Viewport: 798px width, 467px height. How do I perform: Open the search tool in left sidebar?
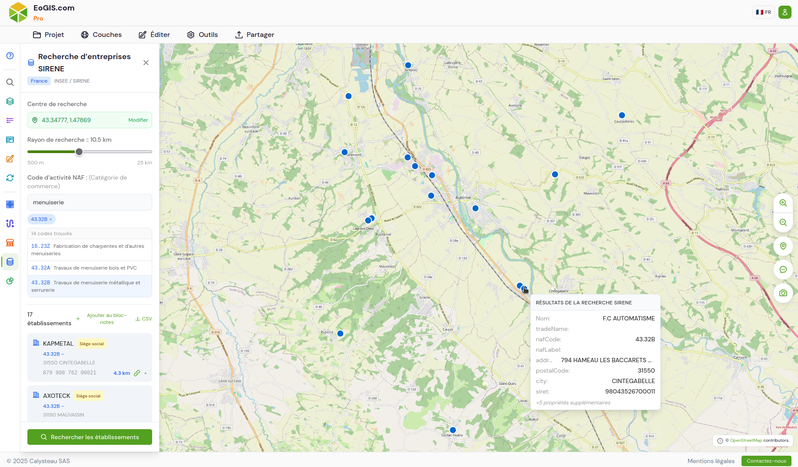pos(10,82)
